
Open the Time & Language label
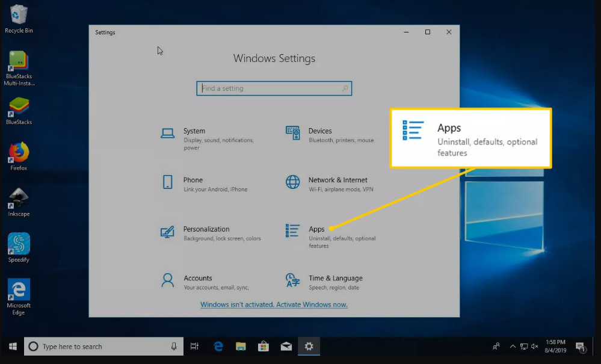point(335,278)
